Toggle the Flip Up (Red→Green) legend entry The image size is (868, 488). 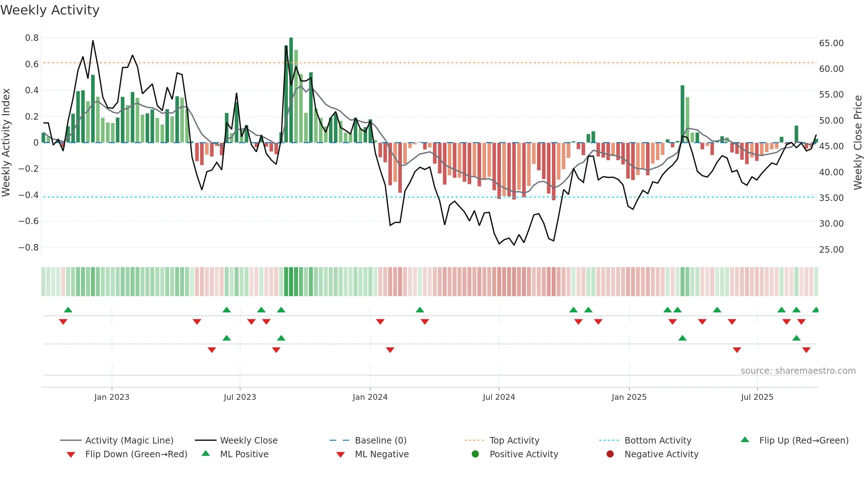click(x=795, y=440)
